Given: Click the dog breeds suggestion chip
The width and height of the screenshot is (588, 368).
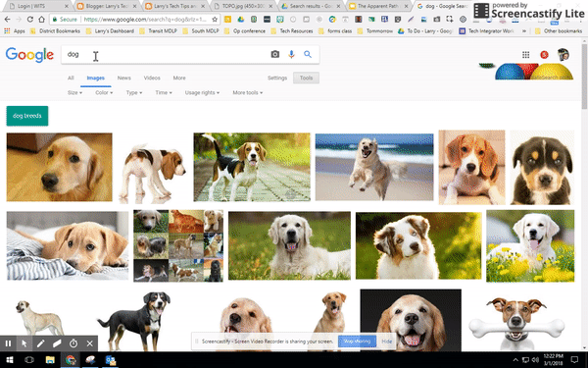Looking at the screenshot, I should tap(27, 116).
